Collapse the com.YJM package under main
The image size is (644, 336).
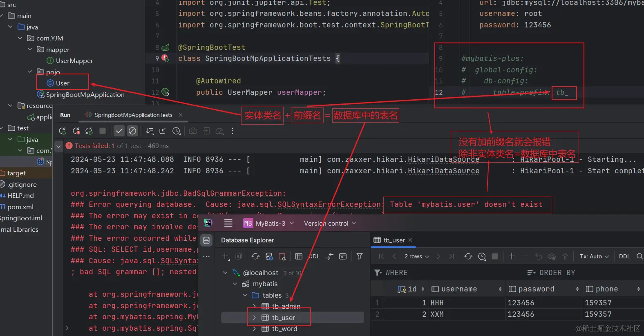click(x=20, y=38)
